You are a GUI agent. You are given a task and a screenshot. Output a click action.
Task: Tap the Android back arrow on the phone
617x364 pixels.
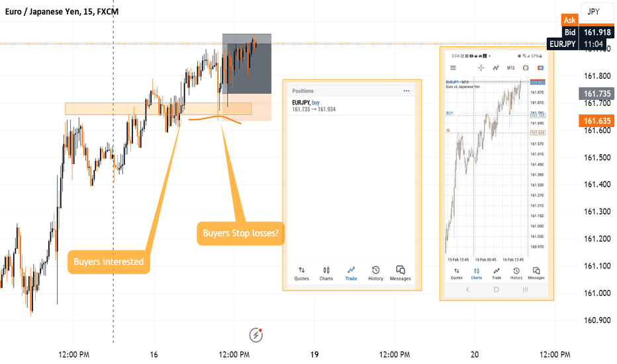coord(467,290)
